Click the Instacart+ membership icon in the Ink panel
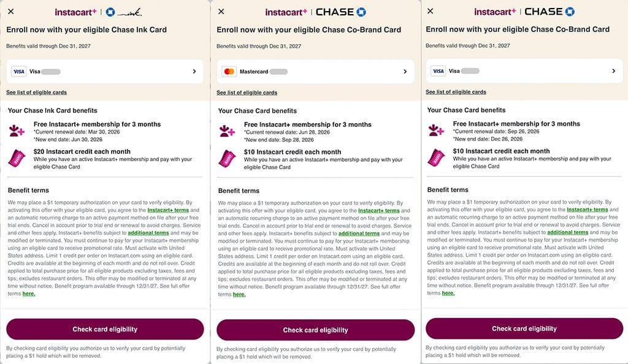The height and width of the screenshot is (364, 628). click(x=17, y=131)
